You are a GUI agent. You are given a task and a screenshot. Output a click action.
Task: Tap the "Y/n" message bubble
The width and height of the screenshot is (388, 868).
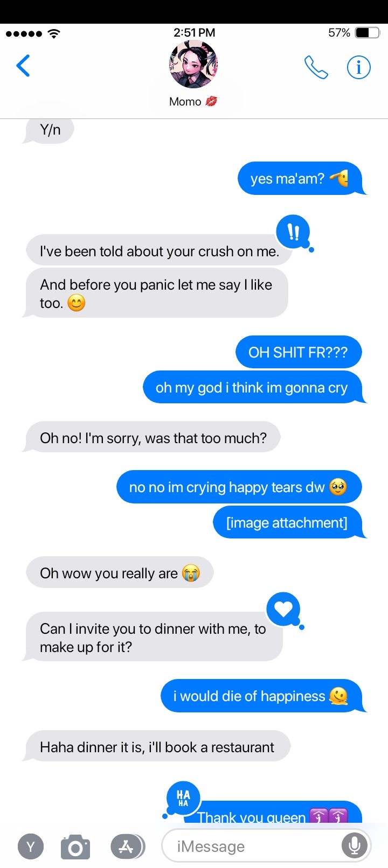[50, 130]
